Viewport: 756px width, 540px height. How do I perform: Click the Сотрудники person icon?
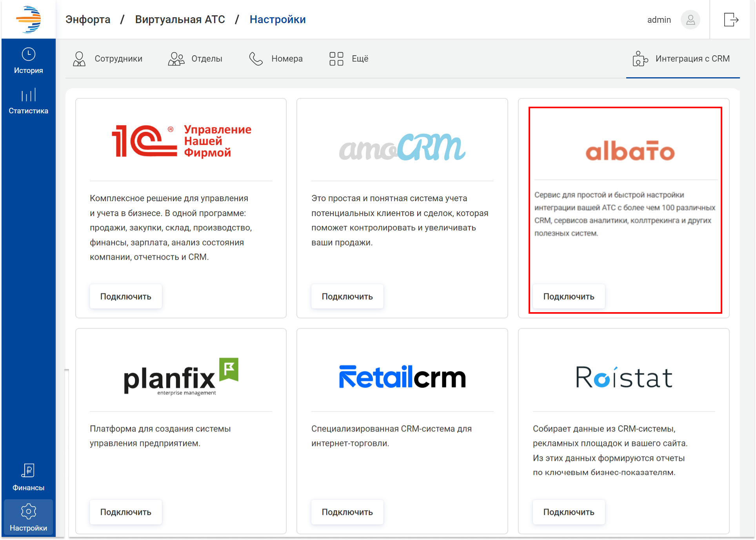tap(79, 59)
